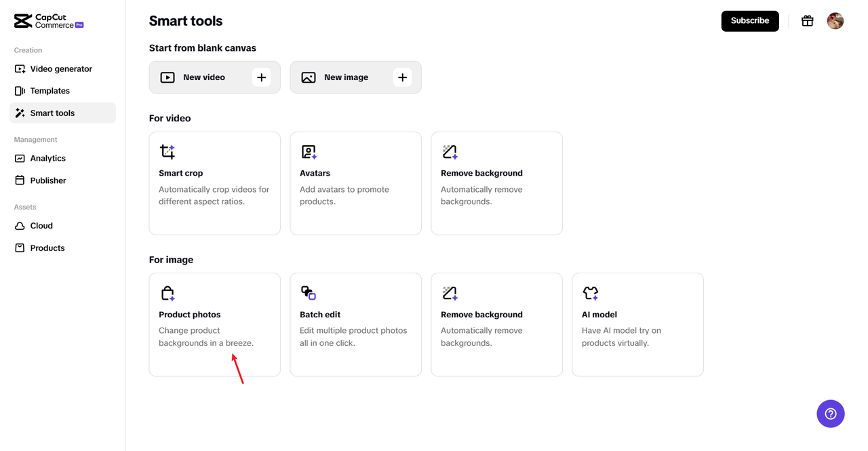This screenshot has height=451, width=868.
Task: Open the user profile avatar
Action: tap(835, 21)
